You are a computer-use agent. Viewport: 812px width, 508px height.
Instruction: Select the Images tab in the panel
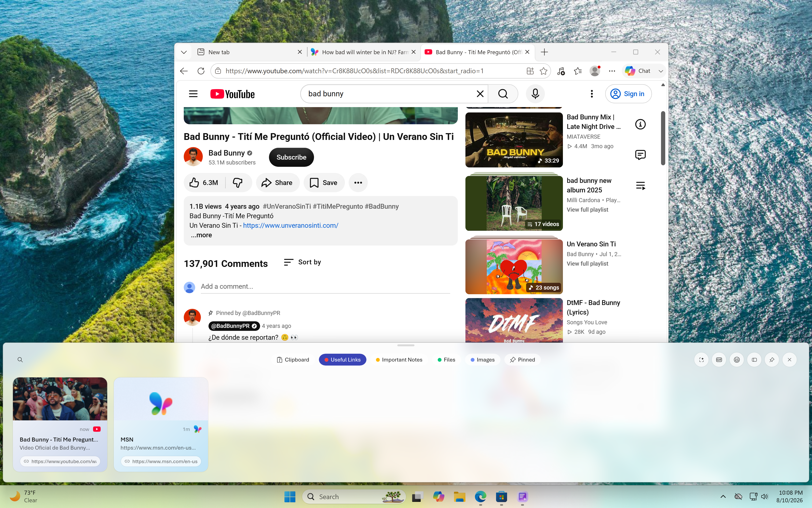click(x=483, y=360)
